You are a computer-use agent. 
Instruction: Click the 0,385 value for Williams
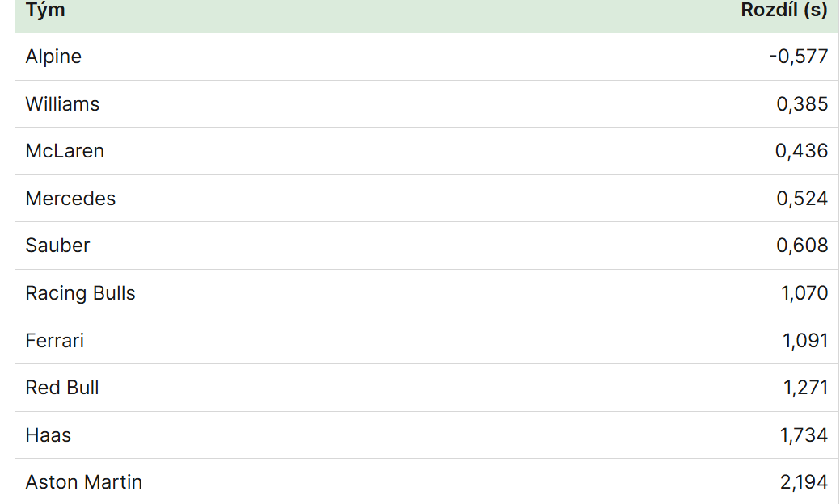(803, 104)
